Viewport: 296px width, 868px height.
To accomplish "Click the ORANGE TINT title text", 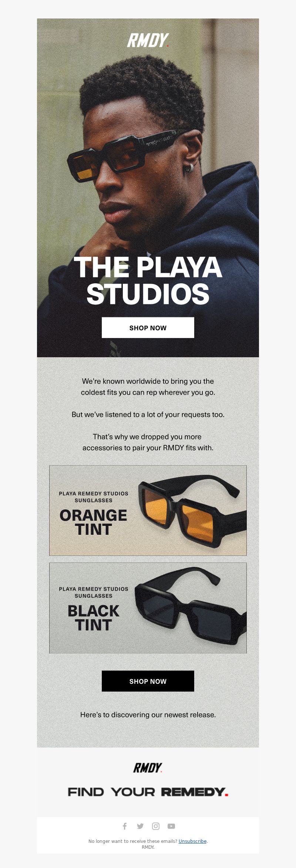I will point(93,522).
